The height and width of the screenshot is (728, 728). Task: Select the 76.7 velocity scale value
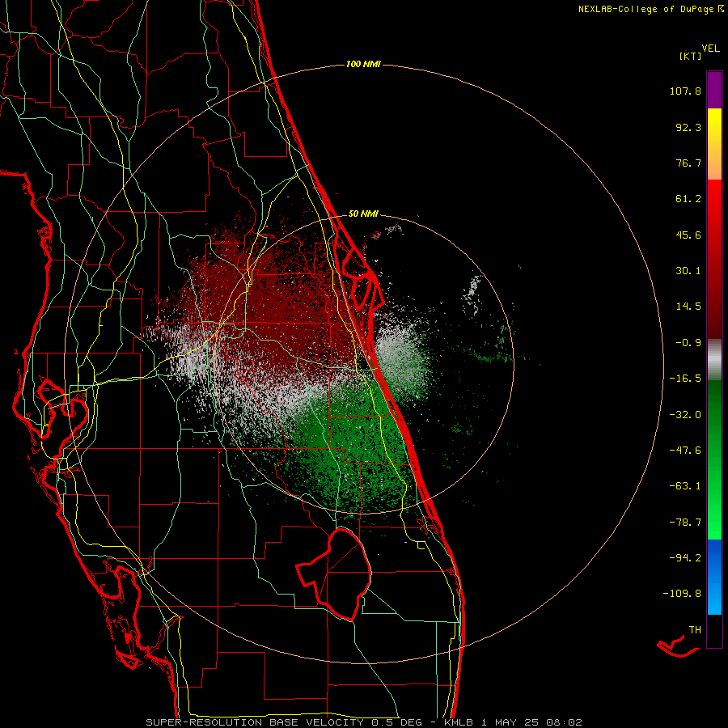point(688,163)
